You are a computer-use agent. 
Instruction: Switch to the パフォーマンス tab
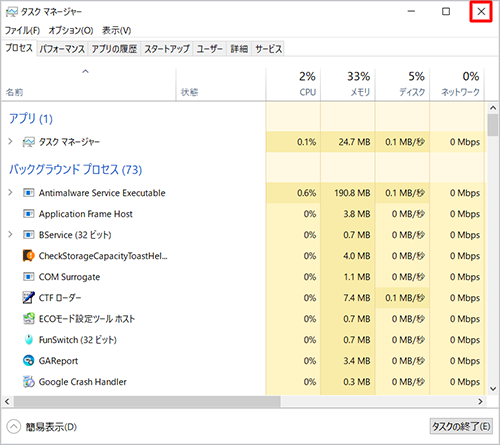[x=62, y=49]
